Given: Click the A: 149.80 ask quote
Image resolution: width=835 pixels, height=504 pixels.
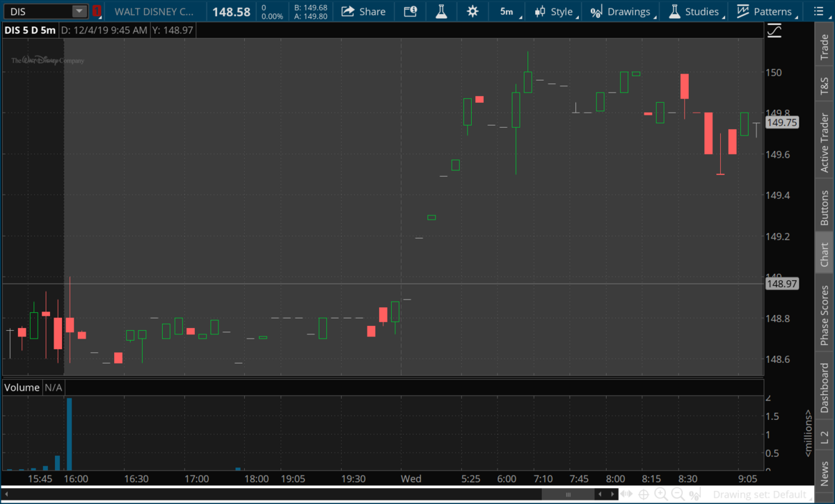Looking at the screenshot, I should [x=311, y=16].
